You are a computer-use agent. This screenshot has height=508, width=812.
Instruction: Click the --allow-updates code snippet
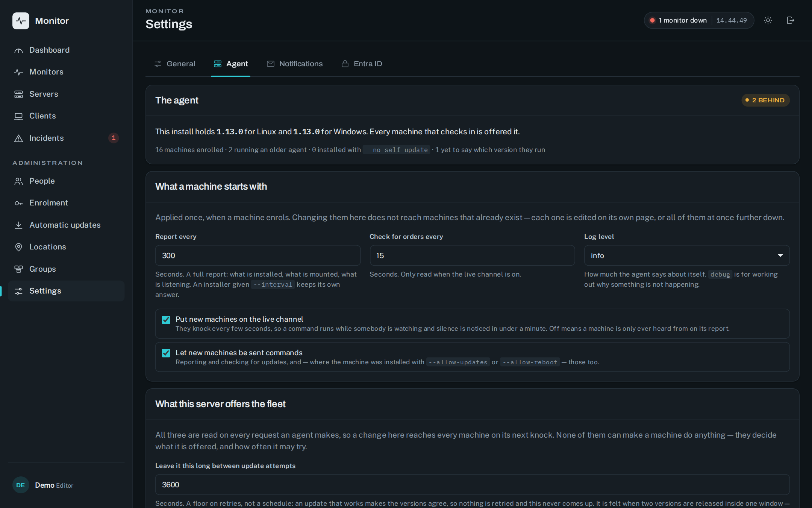458,362
